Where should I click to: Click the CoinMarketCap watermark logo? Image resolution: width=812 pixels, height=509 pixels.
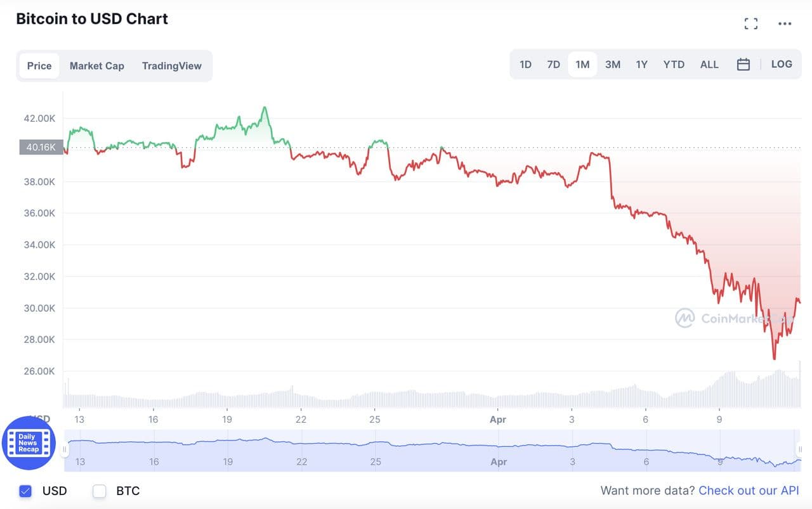point(684,318)
